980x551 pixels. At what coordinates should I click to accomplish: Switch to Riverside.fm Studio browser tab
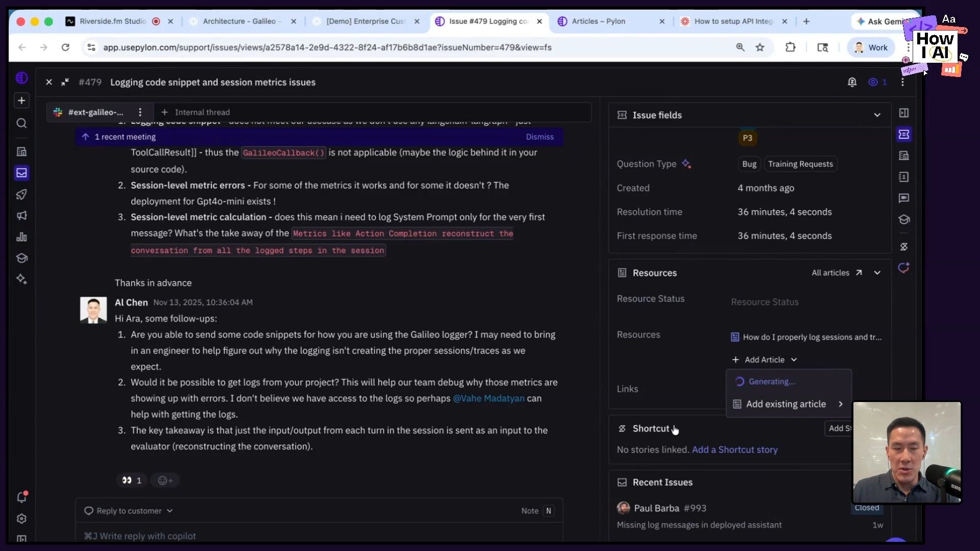coord(113,21)
